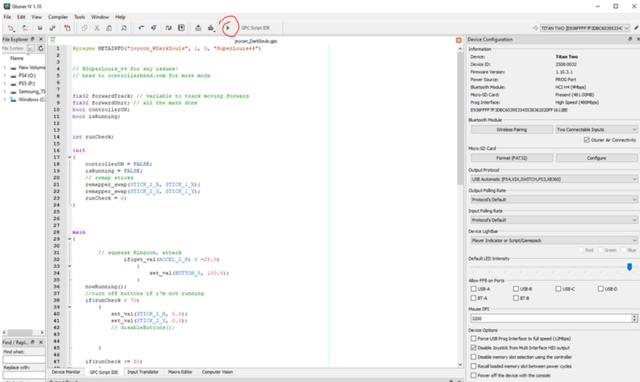Float the File Explorer panel
The image size is (640, 382).
[x=33, y=39]
